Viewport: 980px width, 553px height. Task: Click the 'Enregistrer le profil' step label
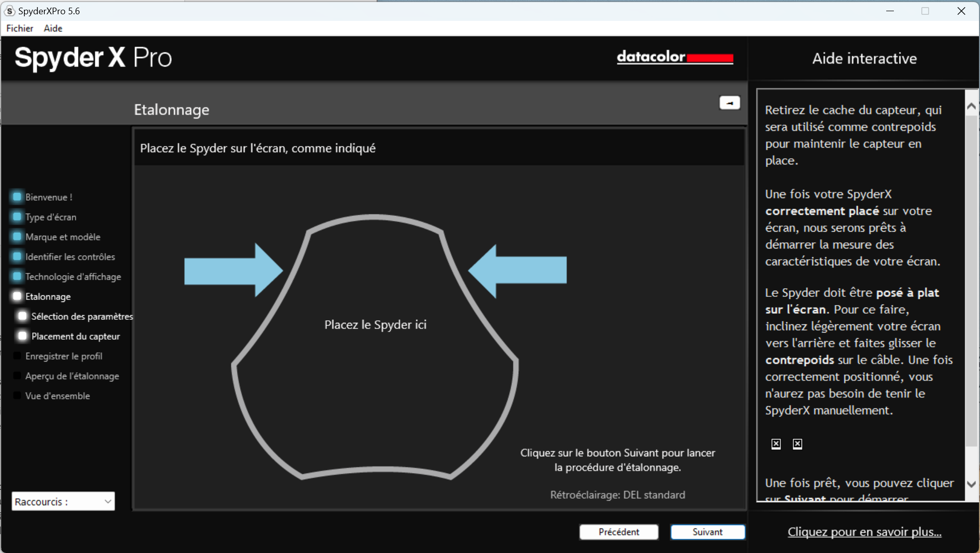pos(64,356)
